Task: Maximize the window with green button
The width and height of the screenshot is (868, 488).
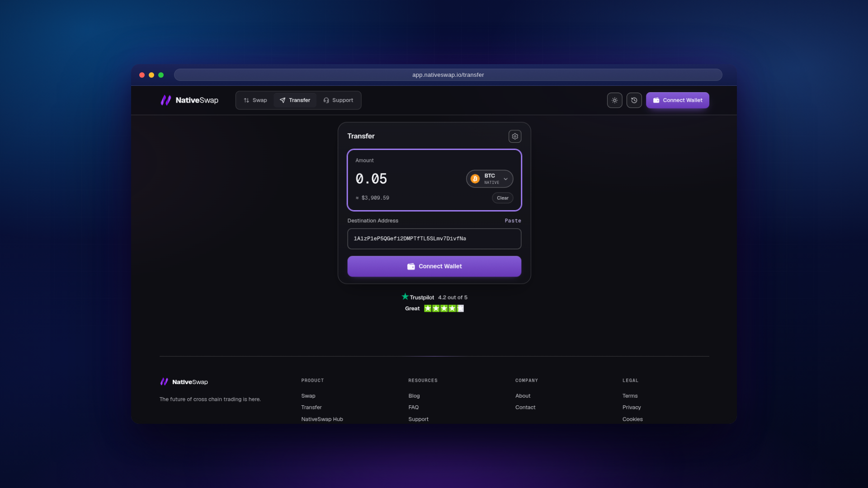Action: click(x=161, y=75)
